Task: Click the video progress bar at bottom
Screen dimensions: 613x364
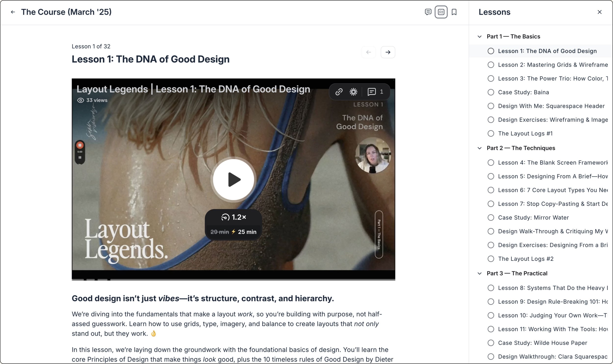Action: (x=233, y=279)
